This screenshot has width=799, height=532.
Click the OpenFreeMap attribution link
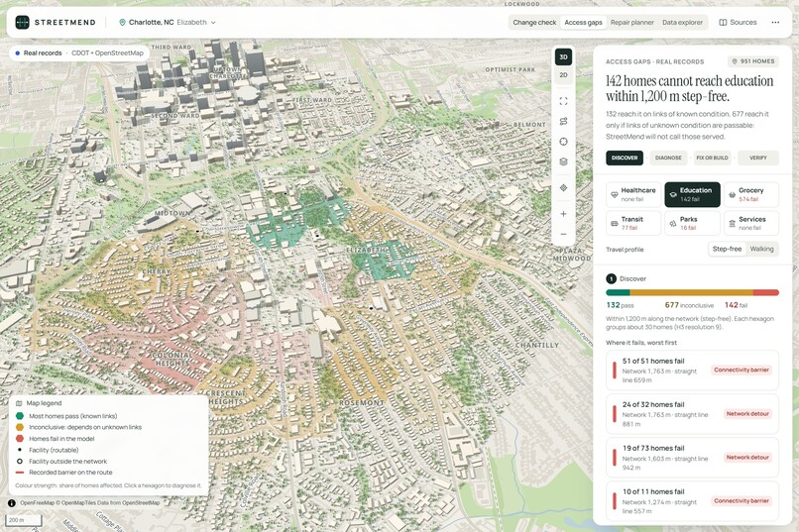[x=38, y=503]
